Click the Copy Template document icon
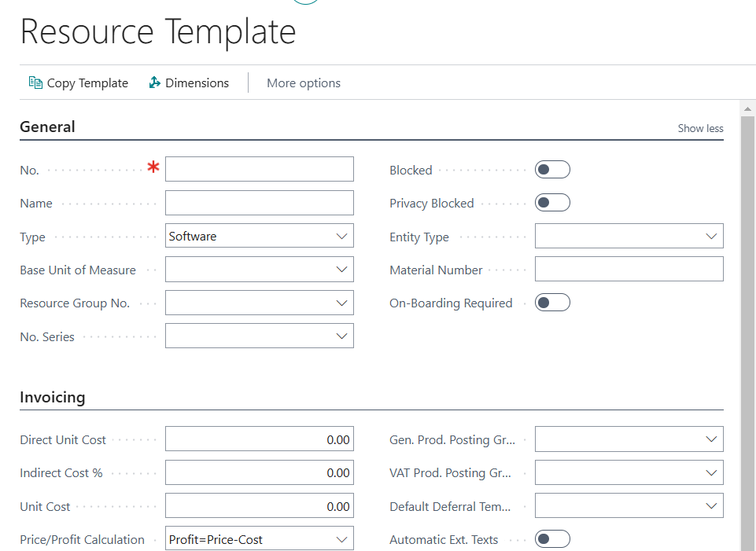Screen dimensions: 756x551 tap(35, 83)
